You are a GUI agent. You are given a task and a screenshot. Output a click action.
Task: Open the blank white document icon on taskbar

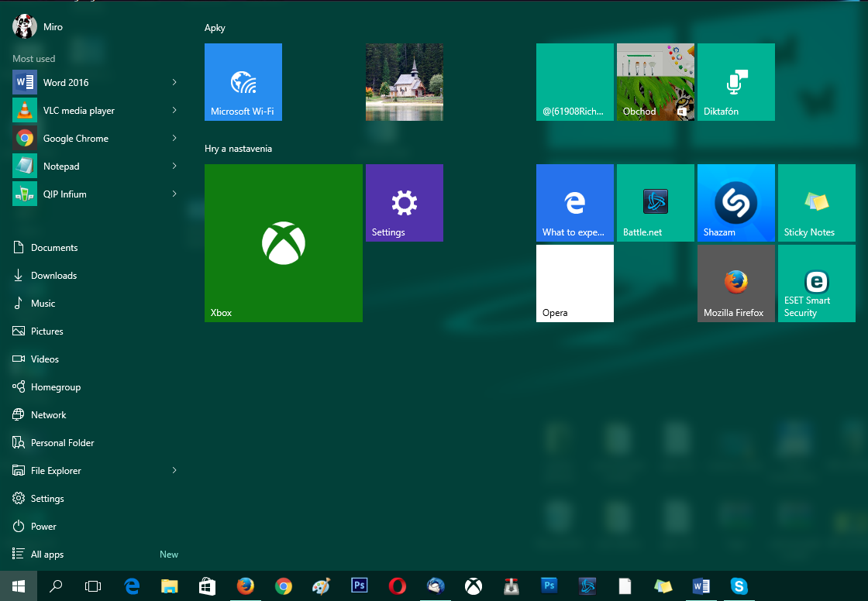[625, 586]
